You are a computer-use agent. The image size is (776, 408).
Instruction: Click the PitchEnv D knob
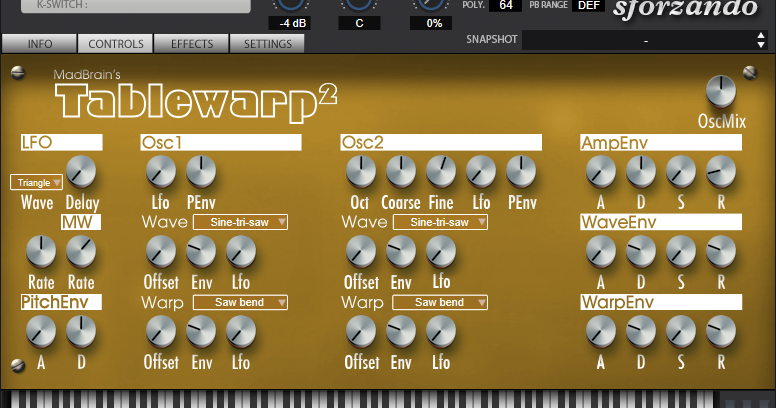click(x=81, y=331)
